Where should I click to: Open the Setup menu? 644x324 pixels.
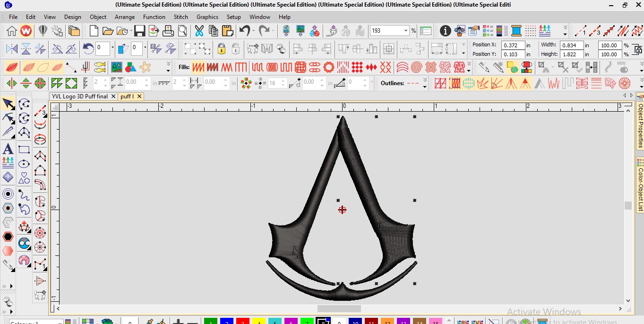233,17
